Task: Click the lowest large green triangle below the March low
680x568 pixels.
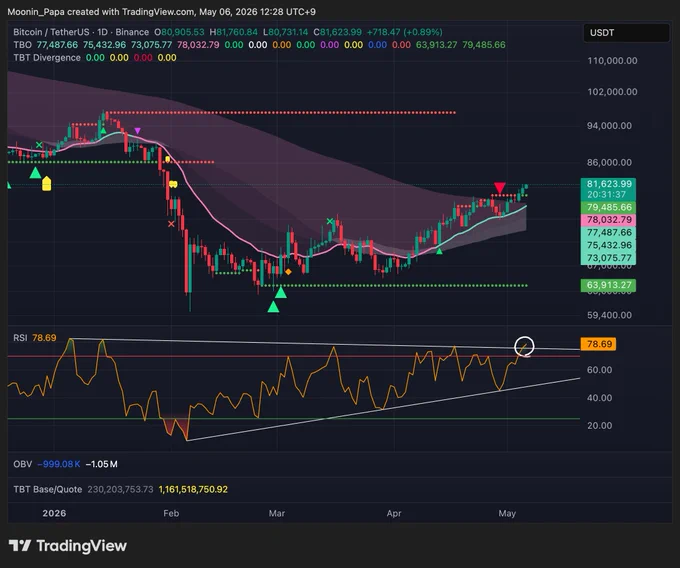Action: pos(273,307)
